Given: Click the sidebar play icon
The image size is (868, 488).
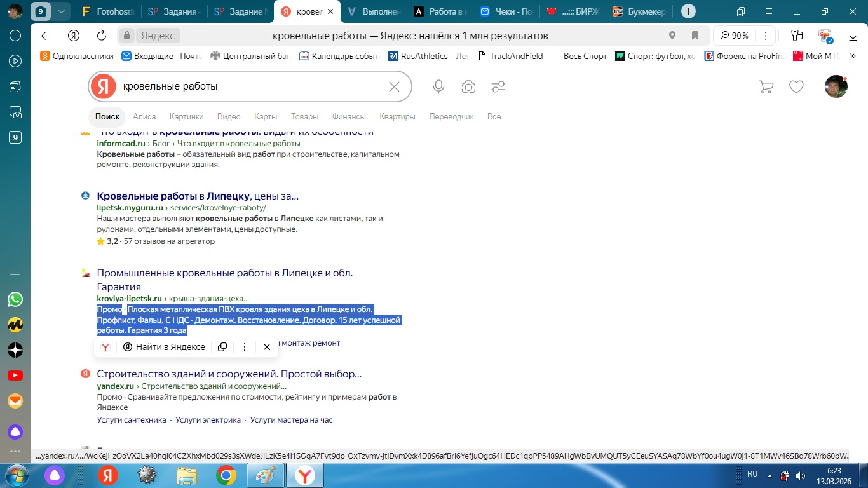Looking at the screenshot, I should 15,62.
